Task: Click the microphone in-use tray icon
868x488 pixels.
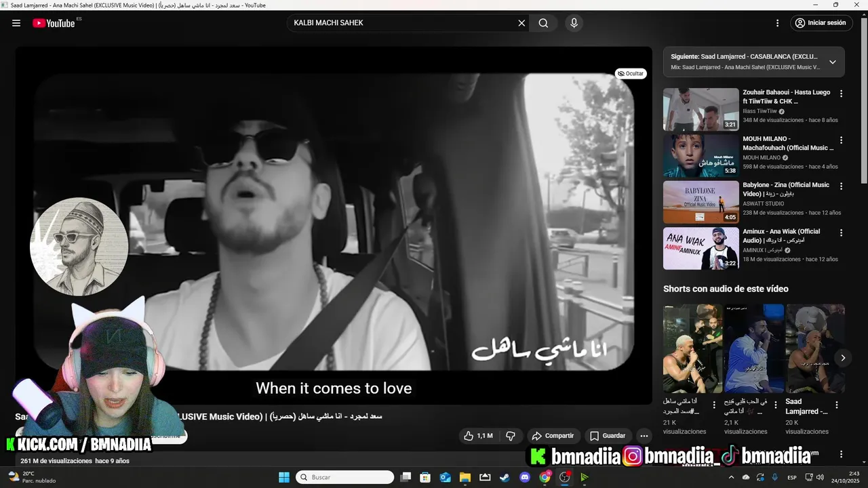Action: (x=774, y=477)
